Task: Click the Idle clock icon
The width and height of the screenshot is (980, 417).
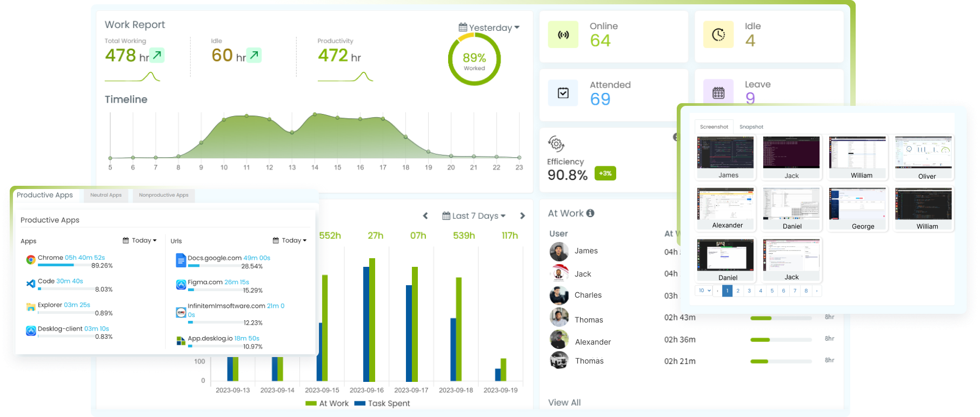Action: click(718, 35)
